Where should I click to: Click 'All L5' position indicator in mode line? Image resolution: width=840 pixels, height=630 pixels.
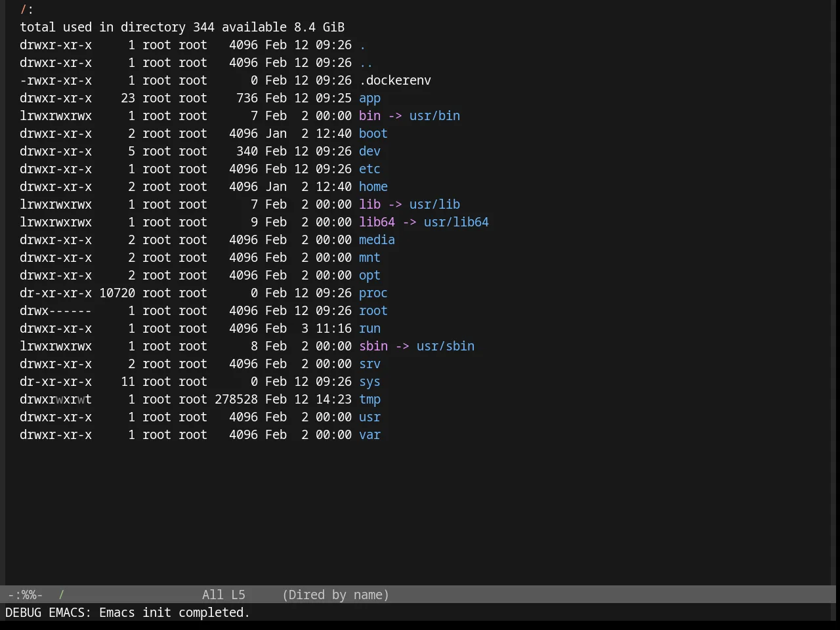point(224,595)
